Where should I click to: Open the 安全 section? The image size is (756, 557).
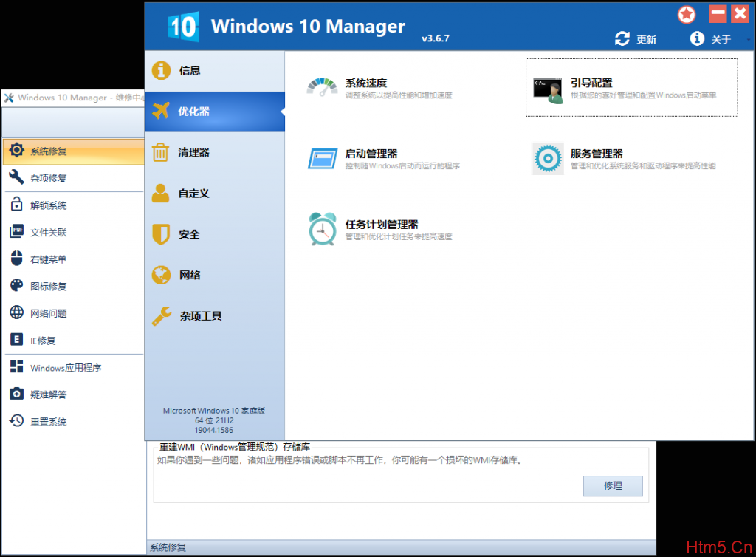coord(215,234)
